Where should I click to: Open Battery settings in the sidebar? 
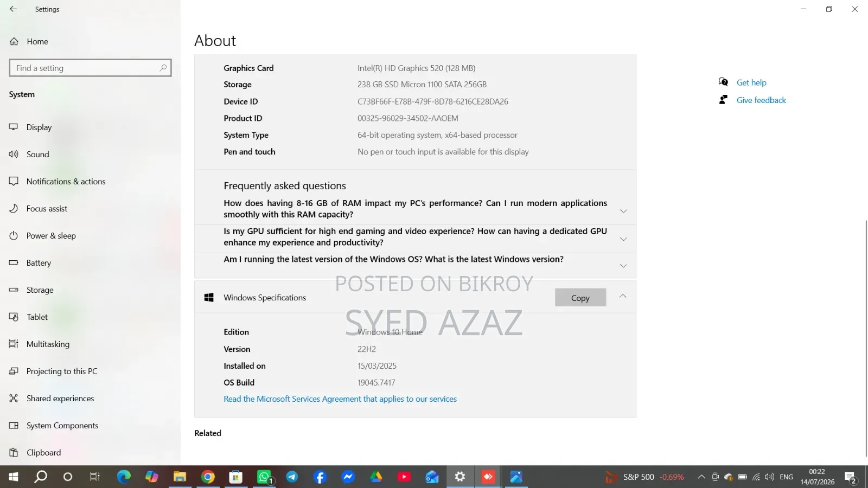39,263
